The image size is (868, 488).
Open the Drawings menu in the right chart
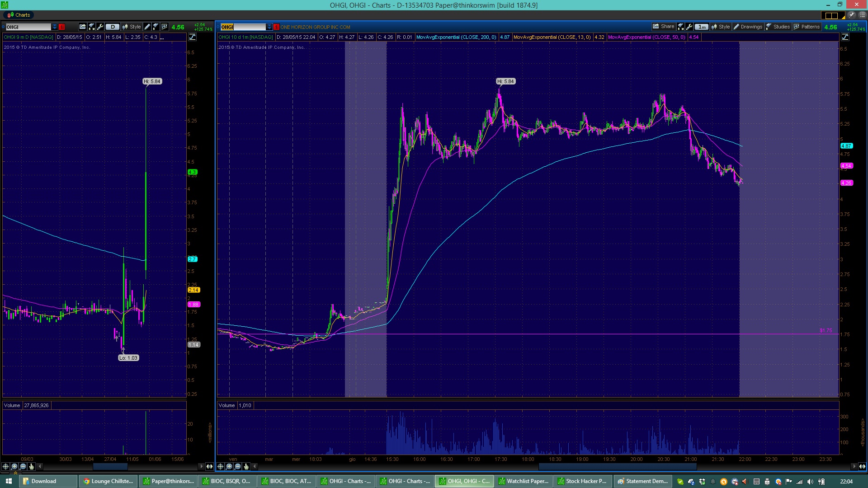748,27
